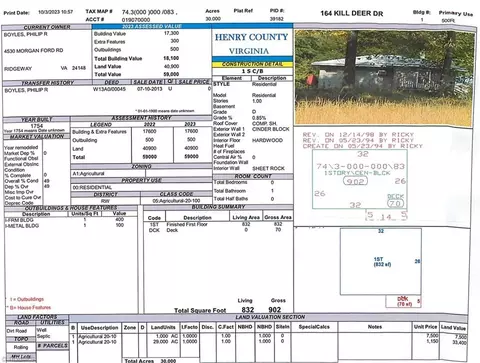This screenshot has width=480, height=363.
Task: Click the 'BUILDING SUMMARY' header
Action: coord(218,207)
